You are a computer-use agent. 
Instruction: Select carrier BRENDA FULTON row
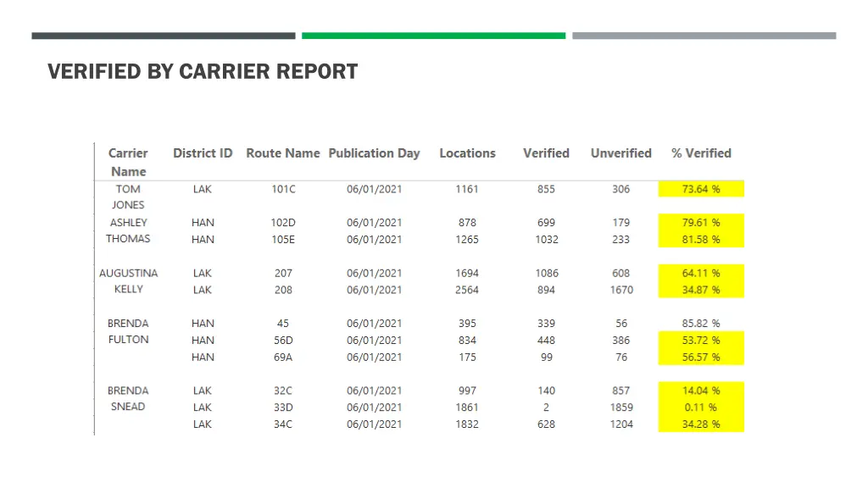tap(128, 331)
